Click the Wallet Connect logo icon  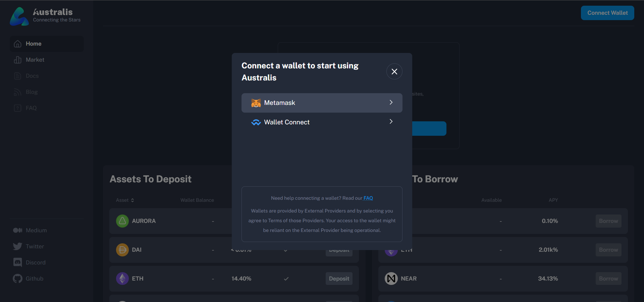(x=256, y=122)
